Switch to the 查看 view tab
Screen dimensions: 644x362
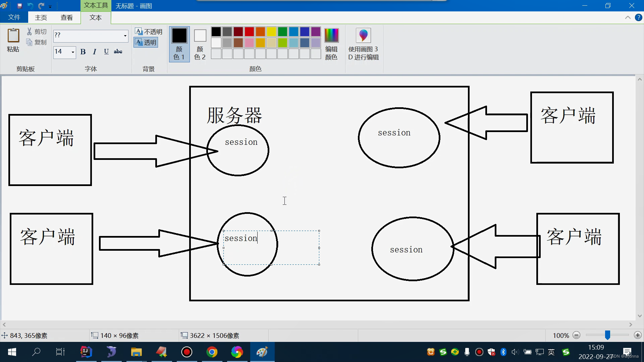pos(66,17)
